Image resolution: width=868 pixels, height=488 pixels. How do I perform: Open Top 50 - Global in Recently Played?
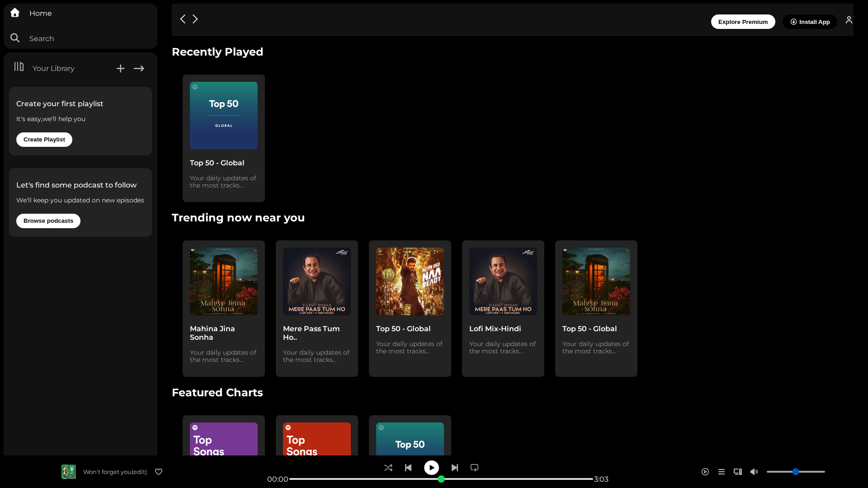[x=224, y=138]
